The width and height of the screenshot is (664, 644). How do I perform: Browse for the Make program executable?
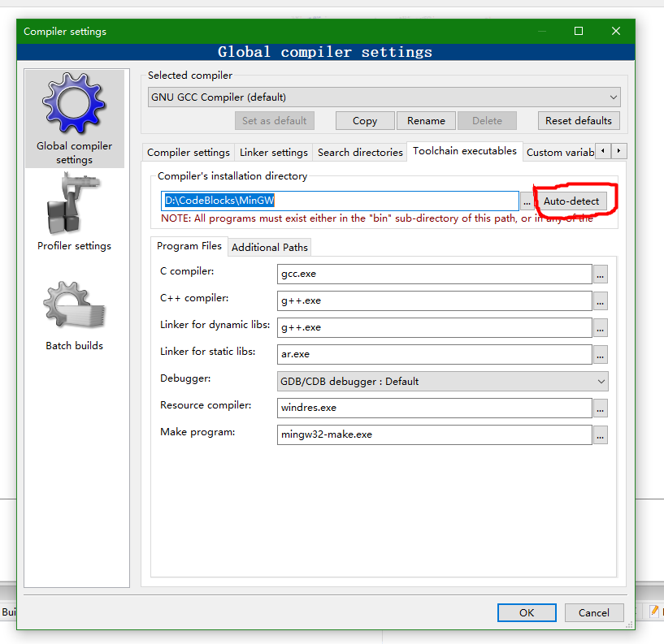601,435
